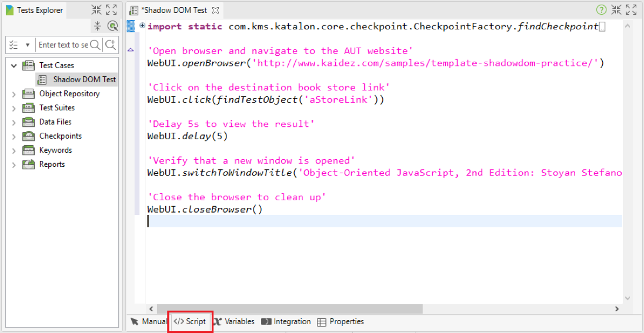Minimize the Tests Explorer panel
Viewport: 644px width, 333px height.
pyautogui.click(x=96, y=10)
